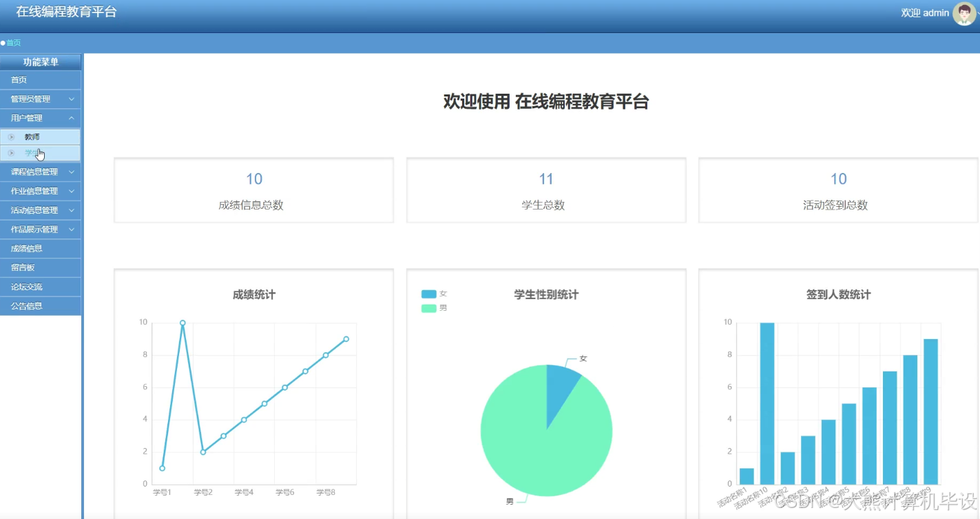Click the last line point at value 9

pyautogui.click(x=346, y=339)
